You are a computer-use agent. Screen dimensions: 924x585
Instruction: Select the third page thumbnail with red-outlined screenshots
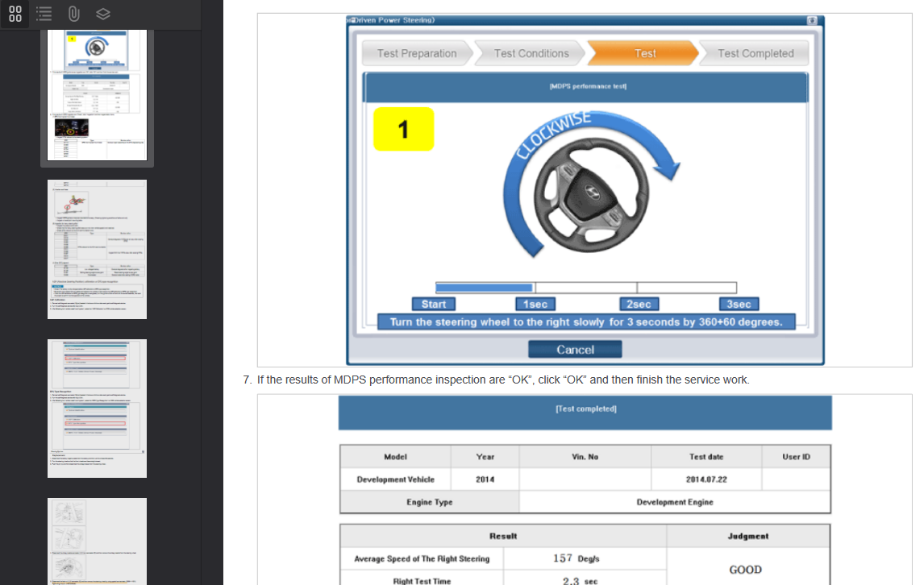[98, 409]
